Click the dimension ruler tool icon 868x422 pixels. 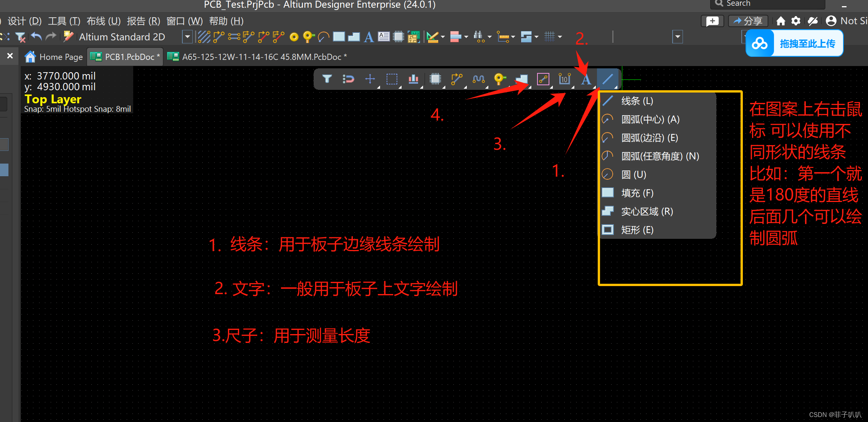564,79
